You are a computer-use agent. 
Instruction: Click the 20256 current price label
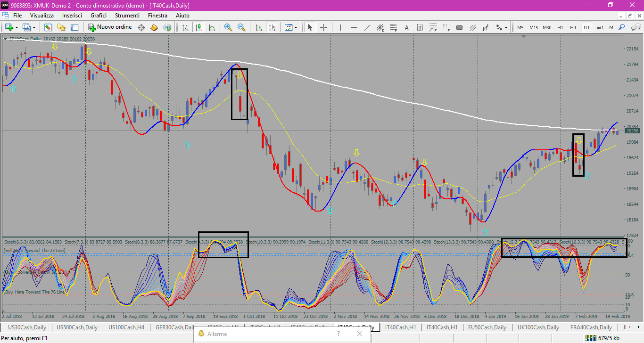click(633, 131)
